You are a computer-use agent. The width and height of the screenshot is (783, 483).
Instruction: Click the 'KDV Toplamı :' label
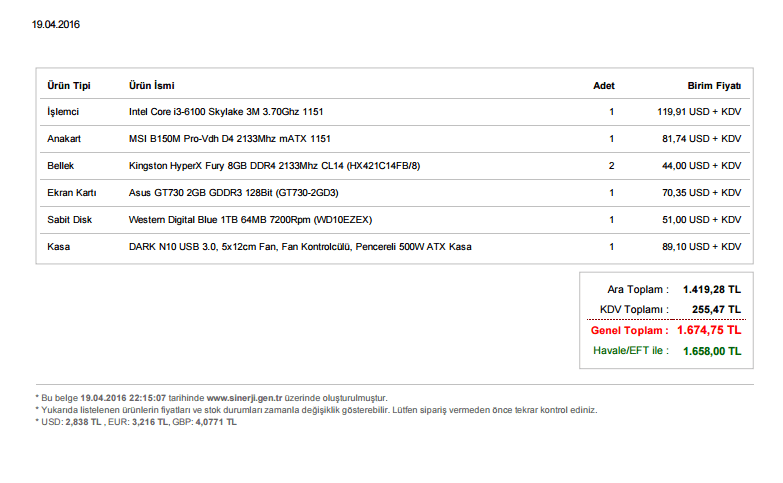pos(634,310)
